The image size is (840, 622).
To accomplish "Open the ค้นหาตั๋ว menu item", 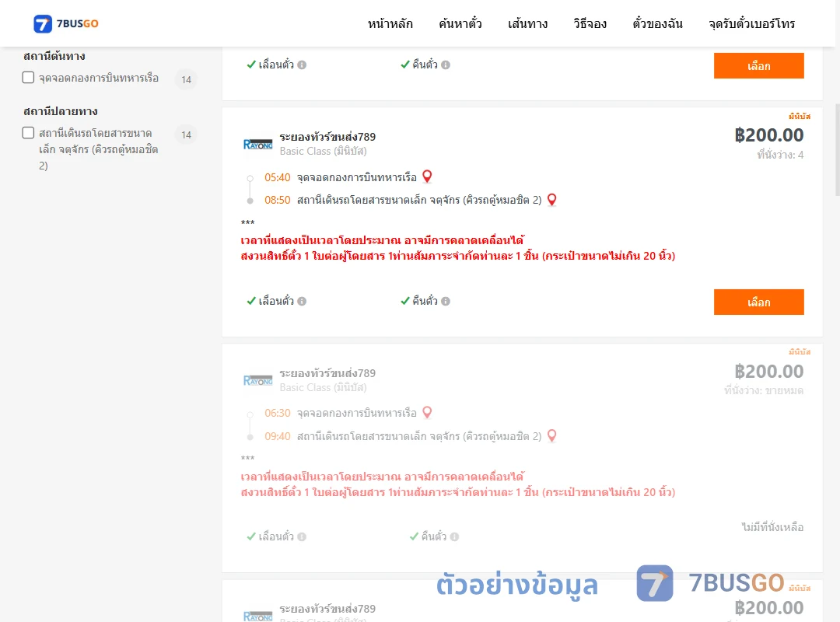I will (460, 23).
